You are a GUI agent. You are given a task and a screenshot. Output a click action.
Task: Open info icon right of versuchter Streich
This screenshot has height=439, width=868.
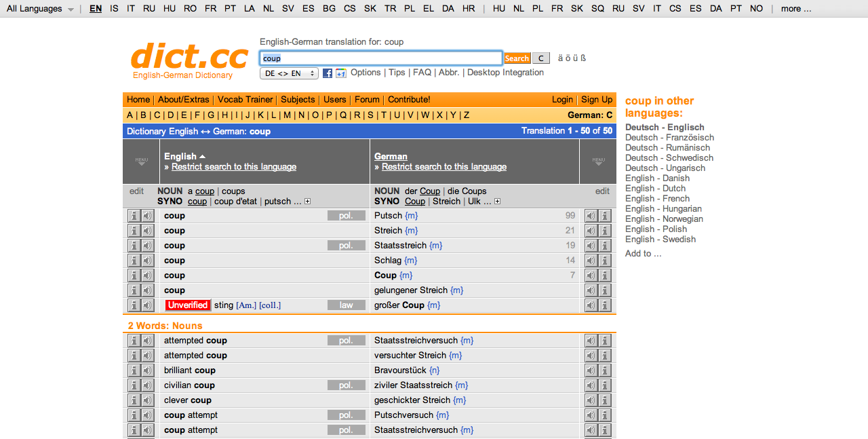605,356
